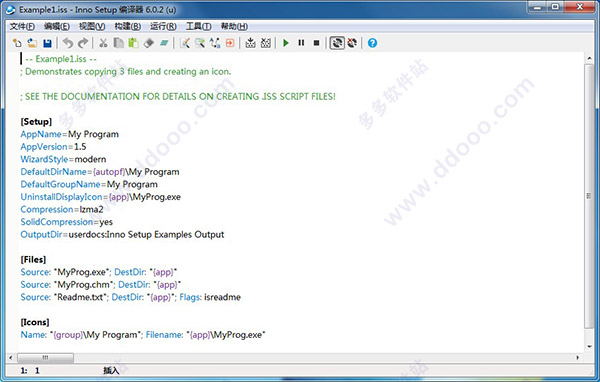Compile the script using the Compile icon
Screen dimensions: 600x382
[x=250, y=43]
